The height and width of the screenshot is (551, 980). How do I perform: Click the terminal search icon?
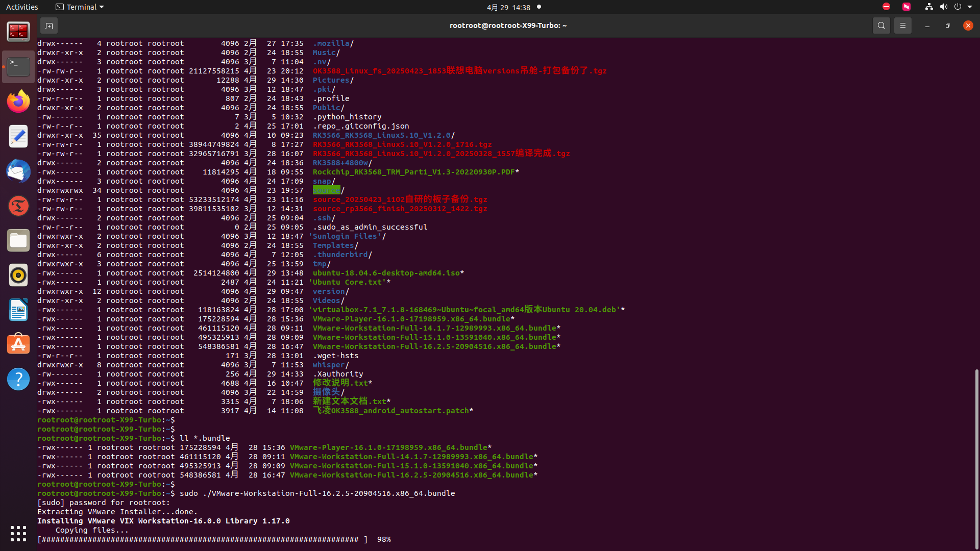point(881,26)
